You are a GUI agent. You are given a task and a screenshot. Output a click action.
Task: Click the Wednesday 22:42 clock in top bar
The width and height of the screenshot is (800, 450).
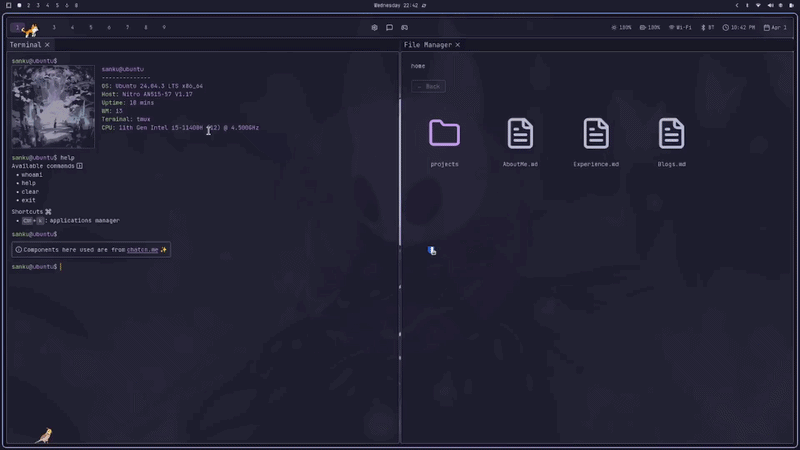tap(396, 6)
